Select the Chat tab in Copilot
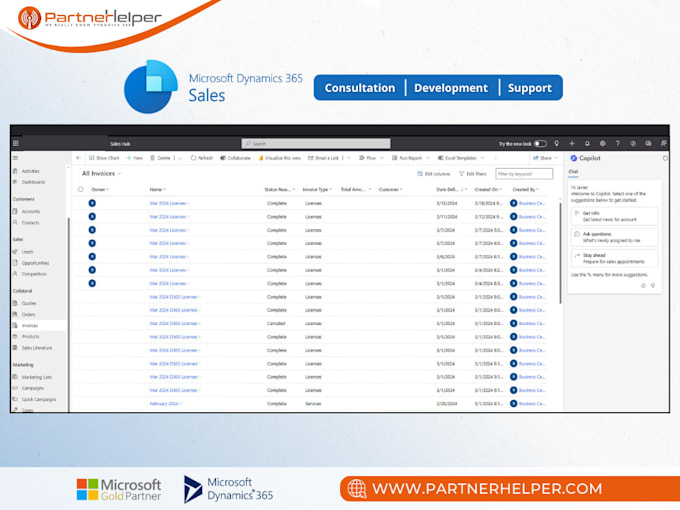680x510 pixels. (573, 172)
